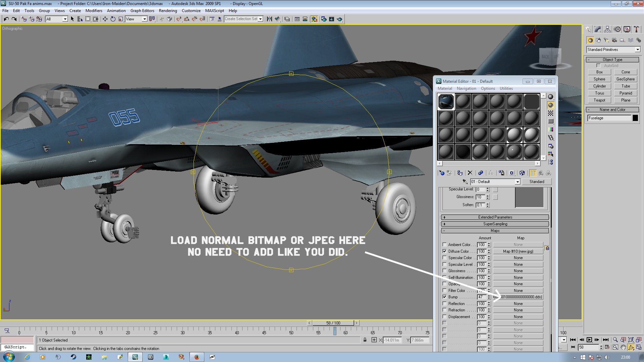Click the Fuselage object name field
Screen dimensions: 644x362
609,118
